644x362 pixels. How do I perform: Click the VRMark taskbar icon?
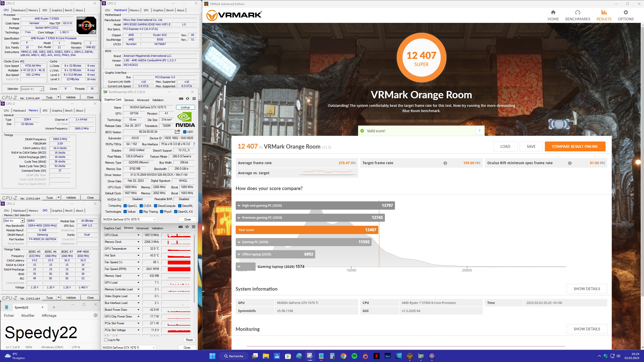click(x=410, y=356)
